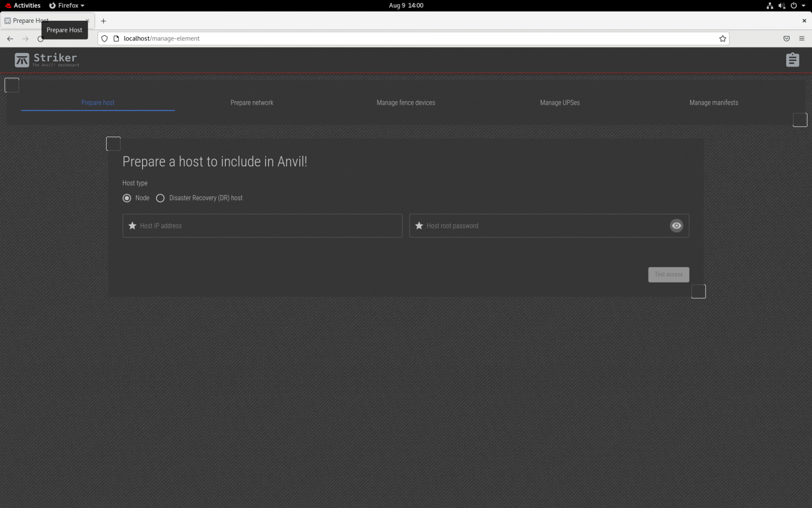This screenshot has width=812, height=508.
Task: Open a new tab with plus icon
Action: point(104,21)
